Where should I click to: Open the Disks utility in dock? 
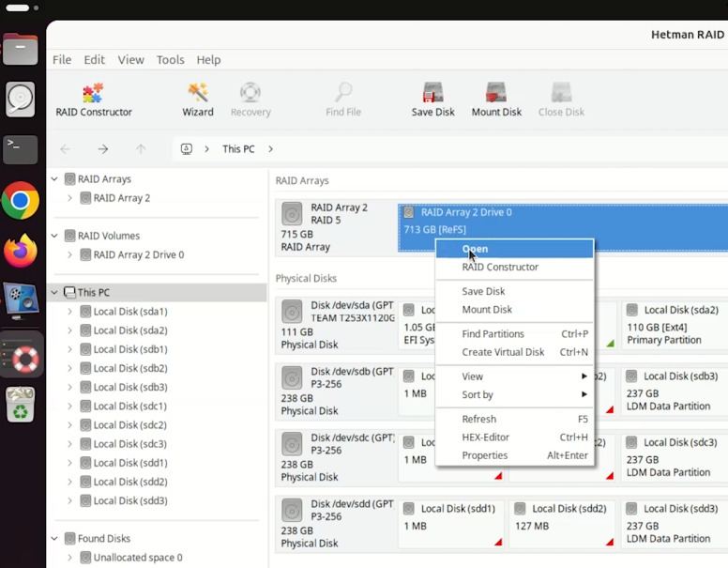(x=20, y=99)
